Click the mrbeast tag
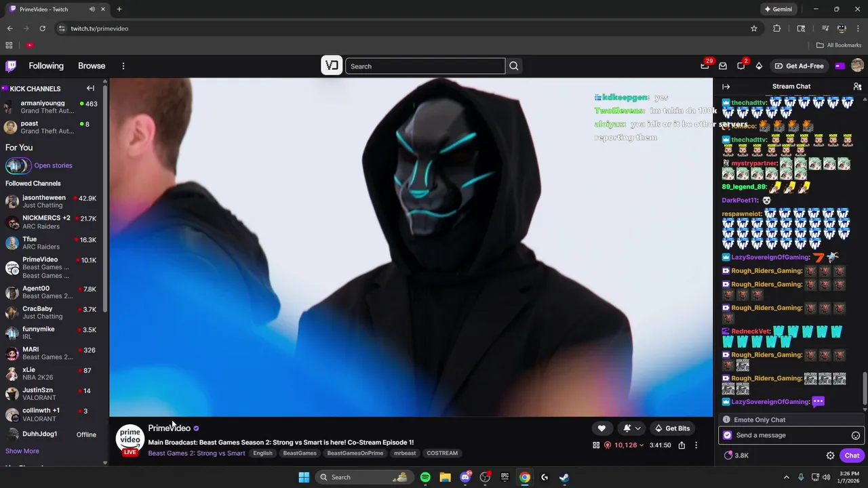This screenshot has height=488, width=868. click(x=405, y=453)
